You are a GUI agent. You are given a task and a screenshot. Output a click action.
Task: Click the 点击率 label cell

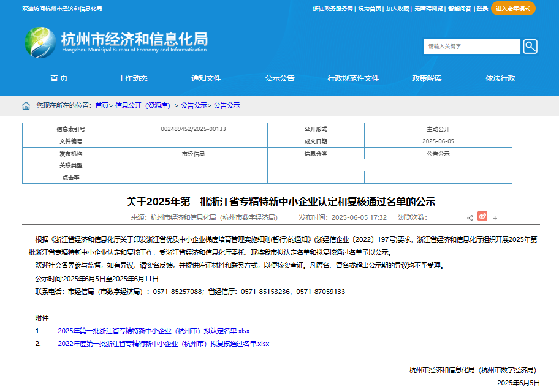[x=71, y=178]
